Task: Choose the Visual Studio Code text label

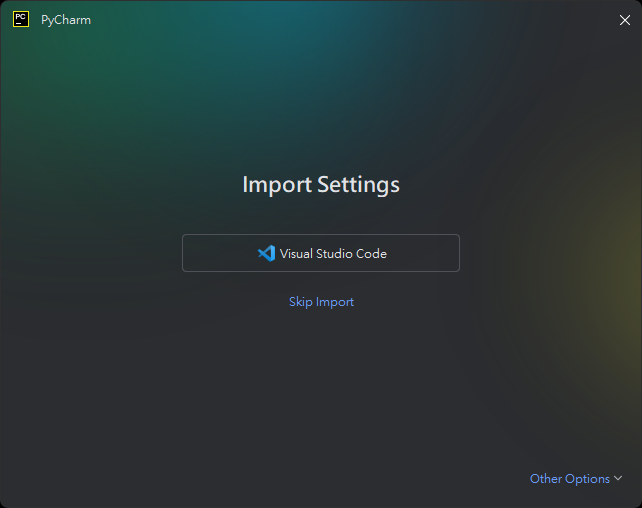Action: 333,254
